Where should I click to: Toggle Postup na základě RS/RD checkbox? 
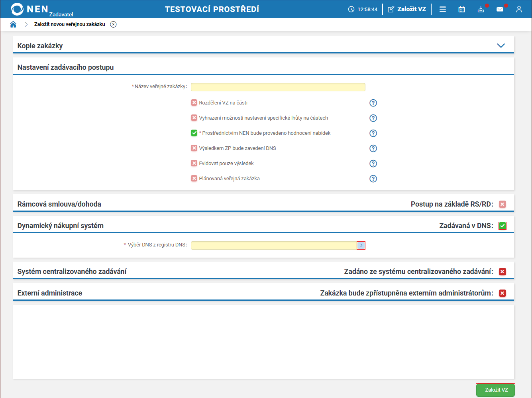tap(503, 204)
